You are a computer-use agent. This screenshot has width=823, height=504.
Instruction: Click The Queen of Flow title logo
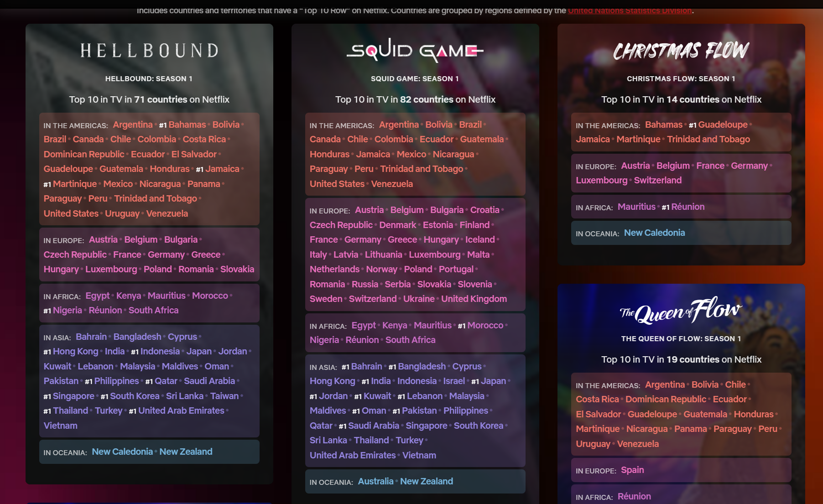(x=681, y=310)
